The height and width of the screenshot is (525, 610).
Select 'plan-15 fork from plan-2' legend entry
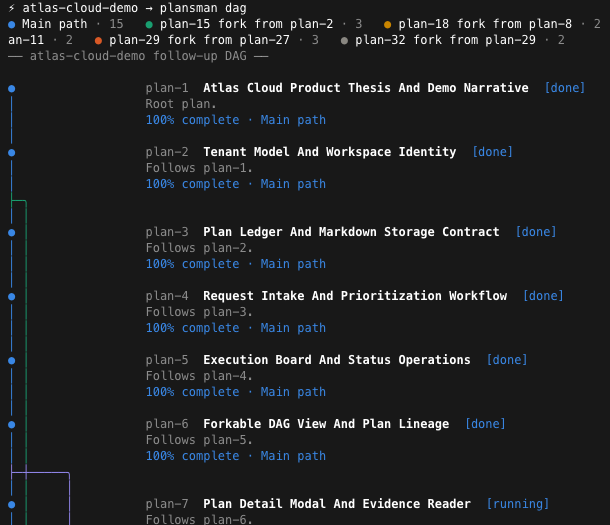(x=254, y=24)
